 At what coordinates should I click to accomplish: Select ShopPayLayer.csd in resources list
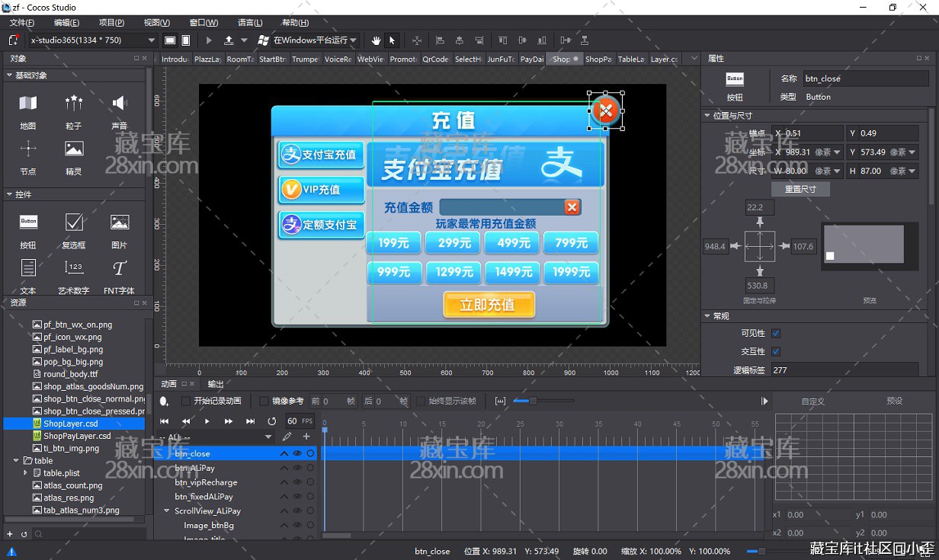click(x=77, y=436)
